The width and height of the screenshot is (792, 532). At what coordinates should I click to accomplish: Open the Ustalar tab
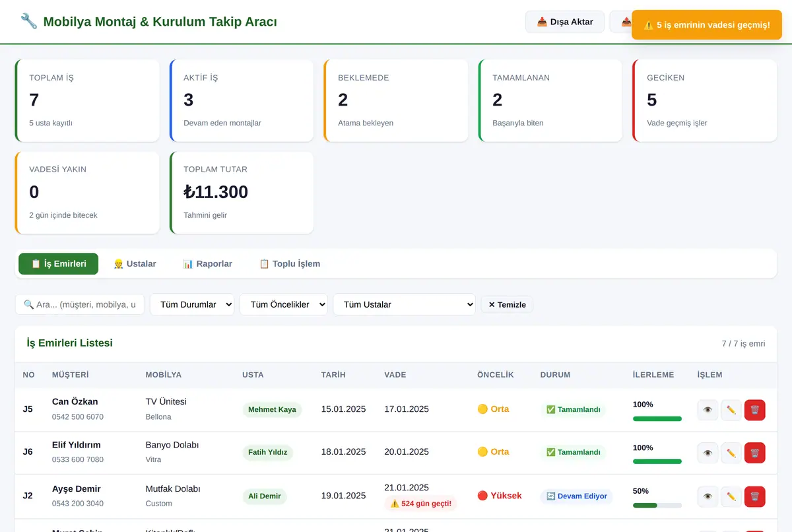point(135,263)
